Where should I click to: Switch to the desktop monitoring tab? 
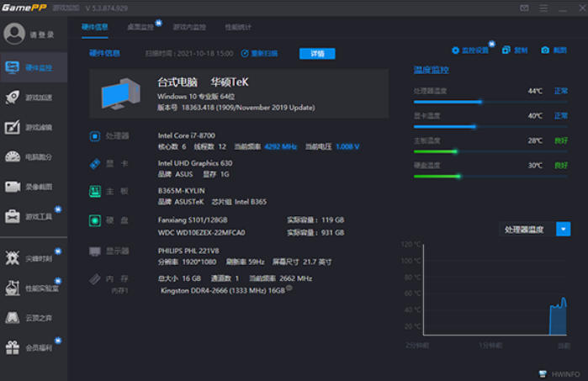click(140, 27)
